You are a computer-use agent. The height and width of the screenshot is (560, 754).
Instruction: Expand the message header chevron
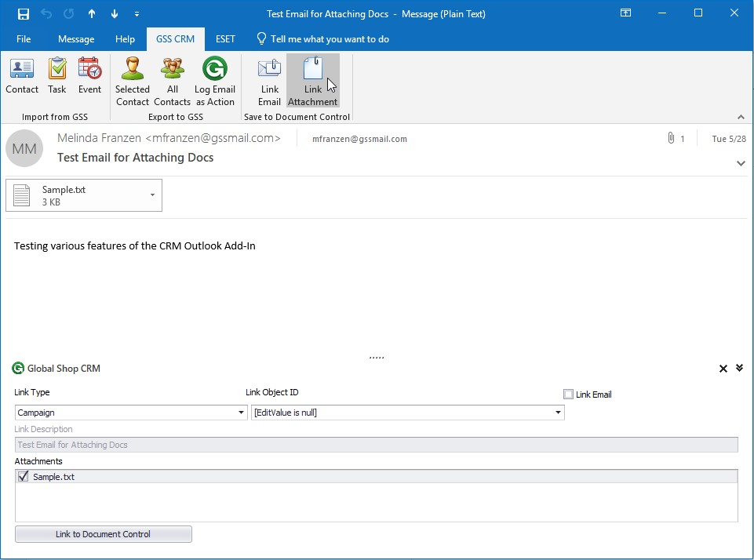pyautogui.click(x=741, y=163)
